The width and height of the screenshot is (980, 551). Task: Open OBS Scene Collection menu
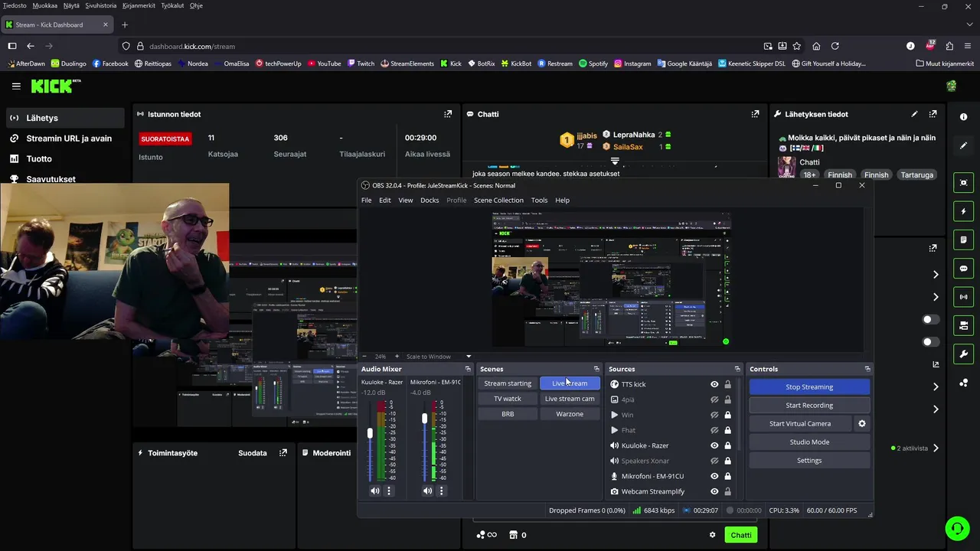click(x=498, y=201)
